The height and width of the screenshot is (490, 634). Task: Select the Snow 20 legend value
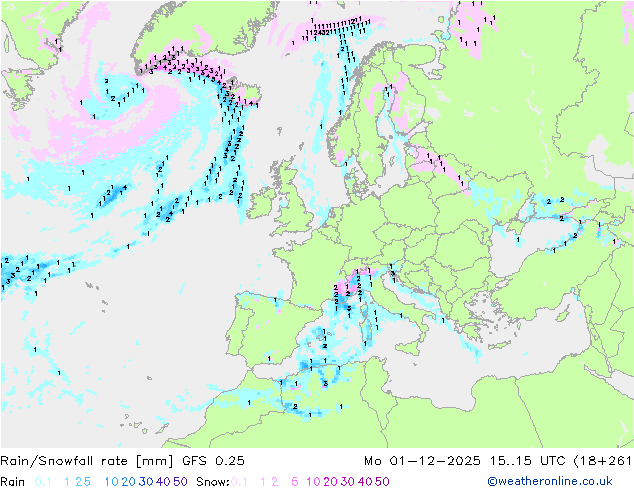pos(330,482)
